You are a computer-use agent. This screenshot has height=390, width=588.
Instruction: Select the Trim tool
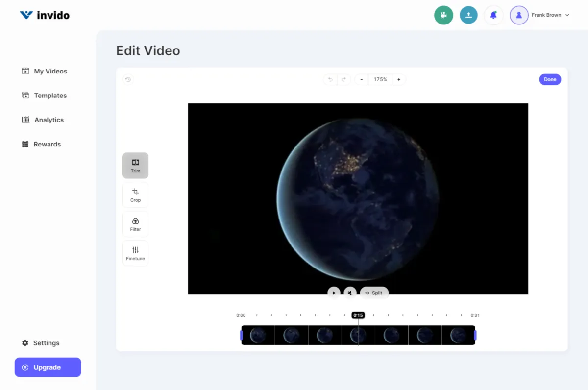(135, 166)
